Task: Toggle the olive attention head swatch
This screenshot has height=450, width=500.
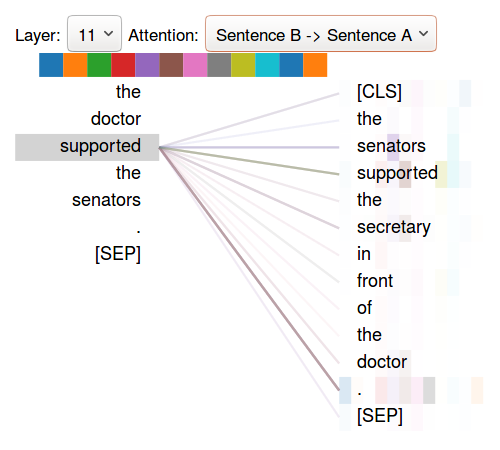Action: click(x=243, y=65)
